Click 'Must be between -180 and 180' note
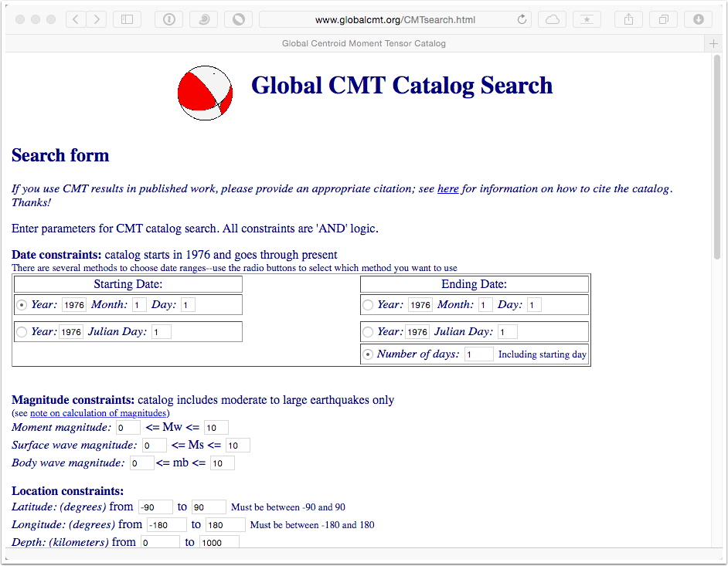Viewport: 728px width, 566px height. click(x=312, y=525)
